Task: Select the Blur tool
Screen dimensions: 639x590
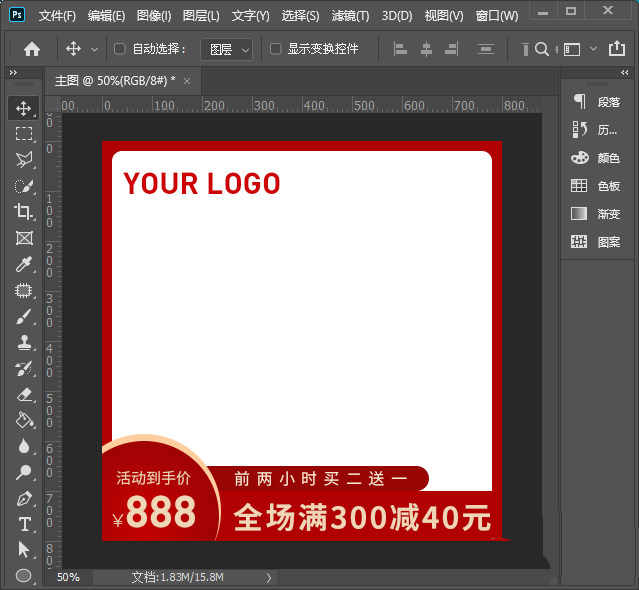Action: [24, 446]
